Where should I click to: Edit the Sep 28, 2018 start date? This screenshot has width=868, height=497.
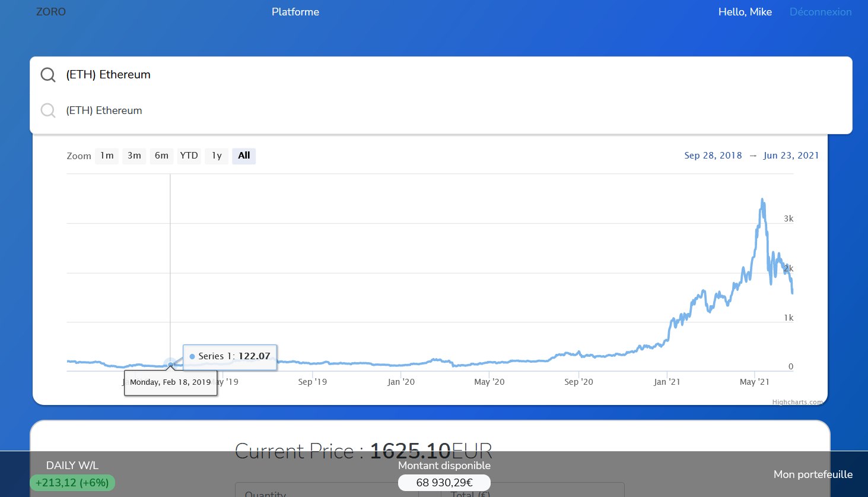tap(713, 156)
